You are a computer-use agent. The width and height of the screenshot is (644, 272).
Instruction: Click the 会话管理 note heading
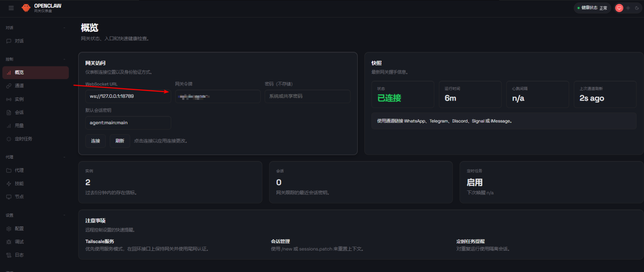(x=280, y=241)
